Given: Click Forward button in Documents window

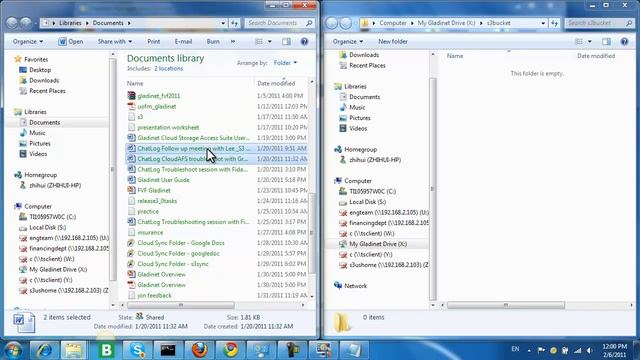Looking at the screenshot, I should tap(26, 23).
